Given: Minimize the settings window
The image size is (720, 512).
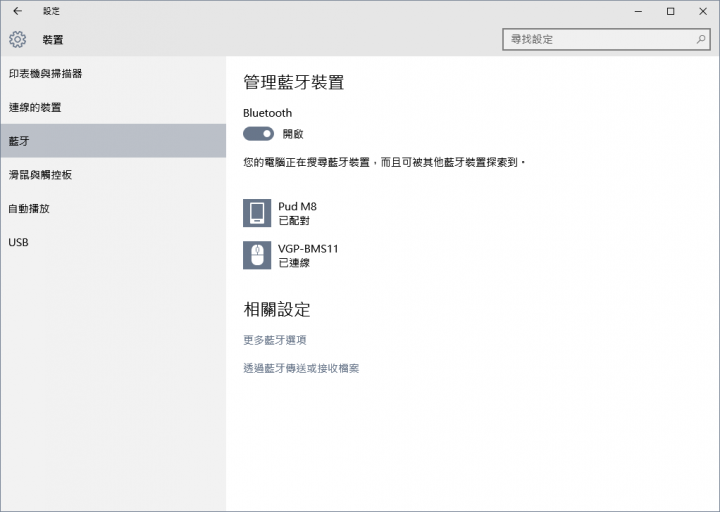Looking at the screenshot, I should point(638,11).
